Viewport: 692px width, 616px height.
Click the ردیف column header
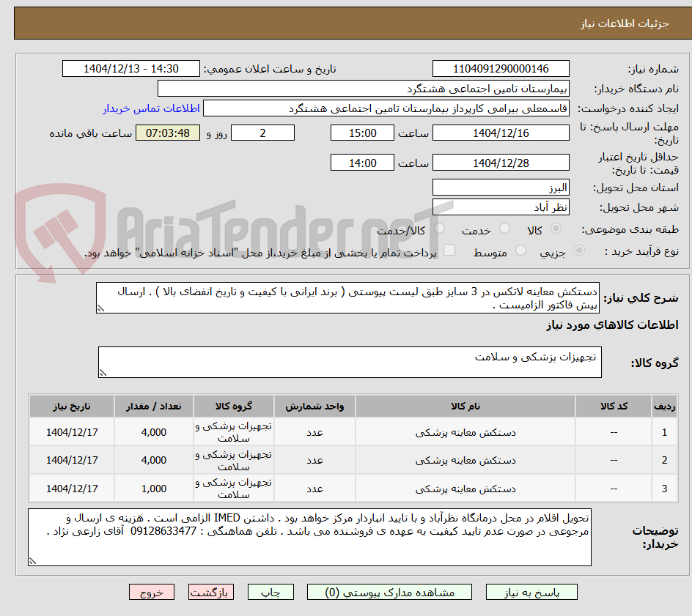click(x=665, y=406)
